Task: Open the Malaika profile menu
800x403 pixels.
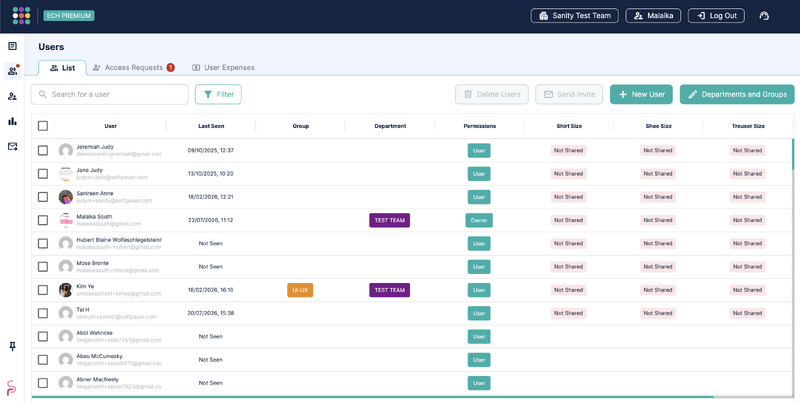Action: (653, 16)
